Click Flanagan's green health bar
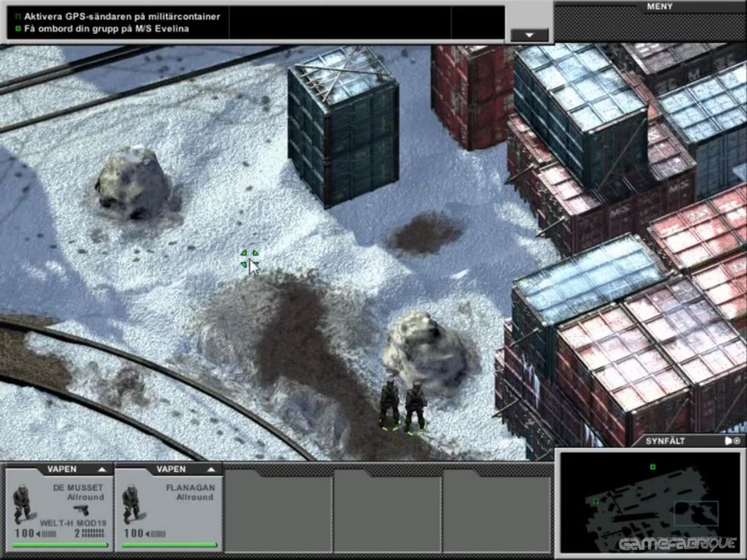This screenshot has width=747, height=560. click(169, 545)
